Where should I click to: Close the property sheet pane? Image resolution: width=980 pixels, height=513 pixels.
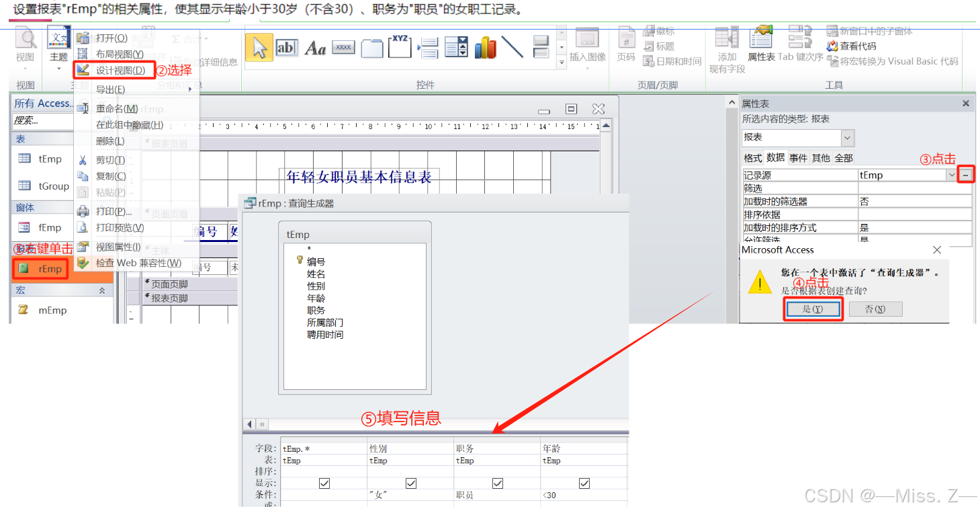pos(966,104)
